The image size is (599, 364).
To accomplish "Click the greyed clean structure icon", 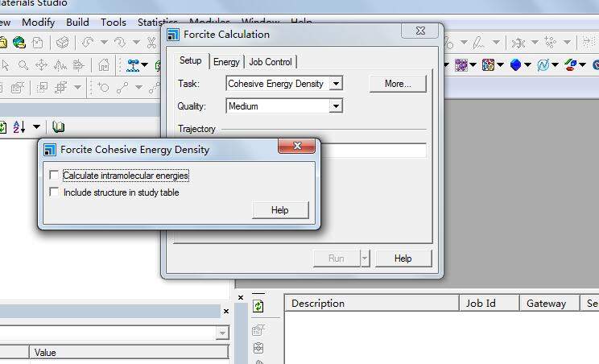I will coord(518,42).
